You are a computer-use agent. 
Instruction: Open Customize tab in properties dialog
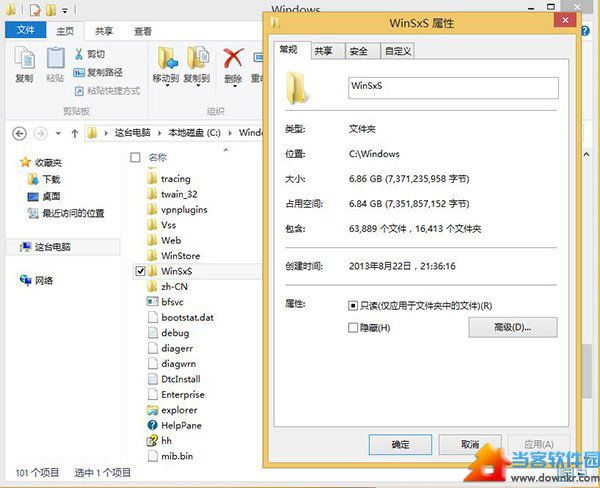pyautogui.click(x=398, y=51)
